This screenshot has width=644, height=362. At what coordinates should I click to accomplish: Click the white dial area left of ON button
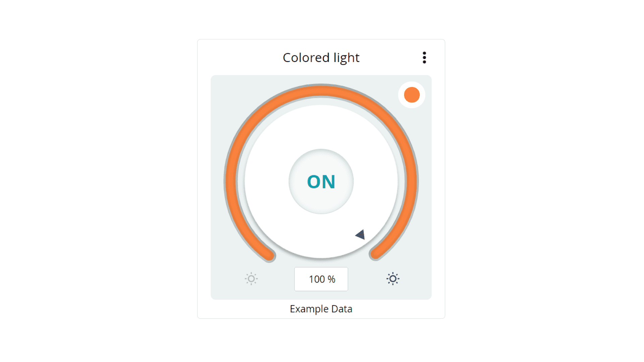tap(267, 181)
